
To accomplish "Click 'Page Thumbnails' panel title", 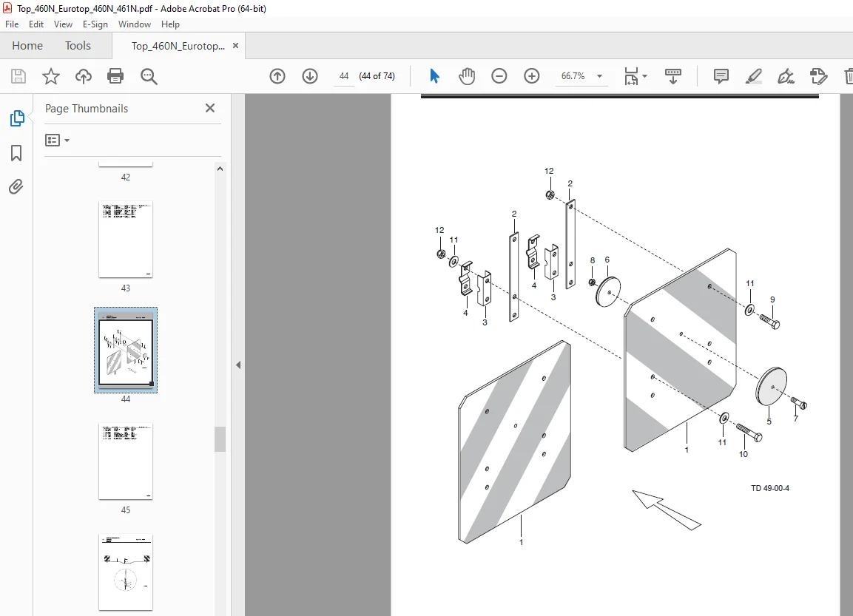I will (87, 109).
